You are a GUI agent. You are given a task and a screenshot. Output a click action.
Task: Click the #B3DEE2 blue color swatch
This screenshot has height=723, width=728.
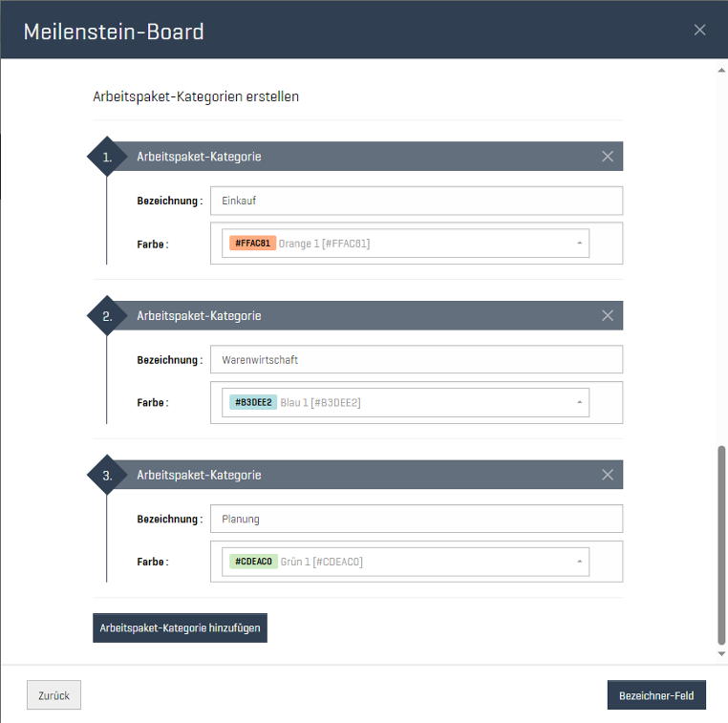[253, 403]
